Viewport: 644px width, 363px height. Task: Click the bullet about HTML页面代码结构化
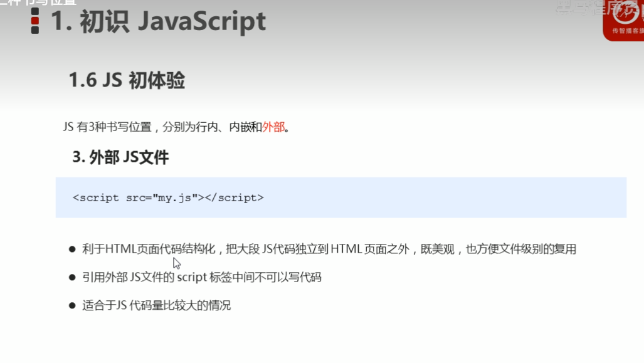pyautogui.click(x=329, y=249)
